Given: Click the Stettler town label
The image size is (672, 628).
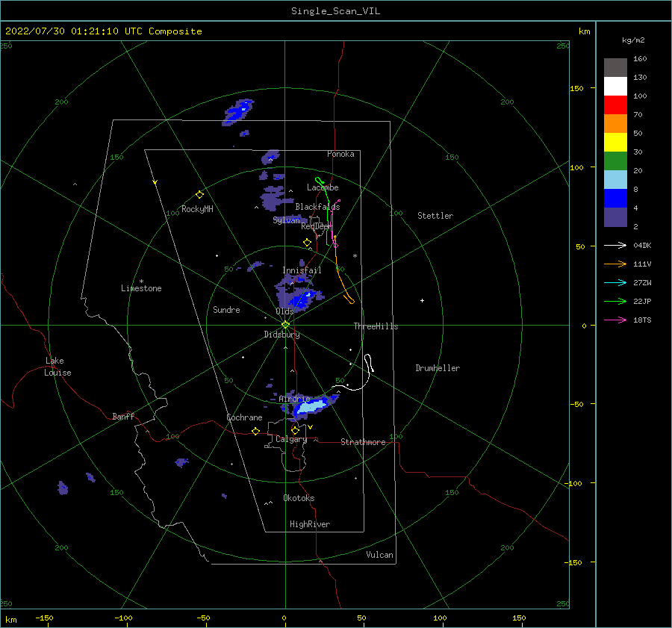Looking at the screenshot, I should (x=435, y=216).
